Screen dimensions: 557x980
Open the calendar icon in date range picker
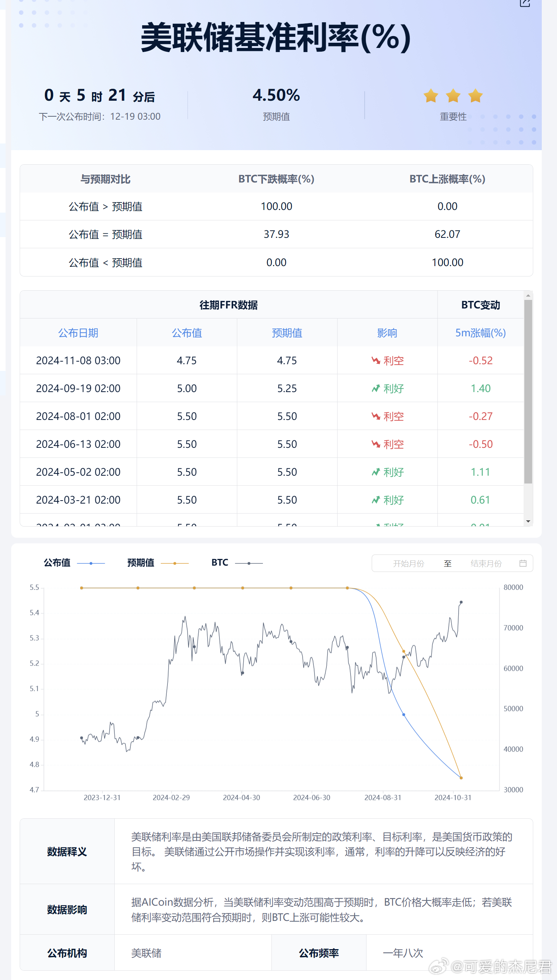click(522, 563)
